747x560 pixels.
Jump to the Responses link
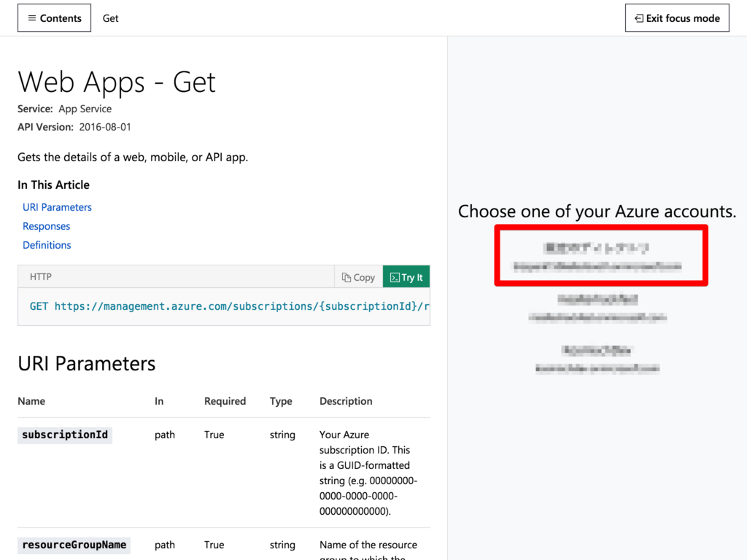tap(46, 226)
